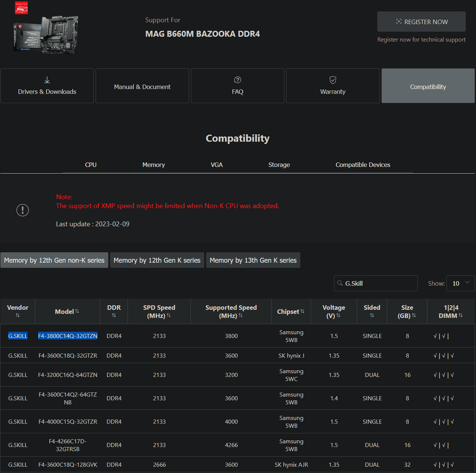Click the scan icon in REGISTER NOW
The image size is (476, 473).
(399, 22)
